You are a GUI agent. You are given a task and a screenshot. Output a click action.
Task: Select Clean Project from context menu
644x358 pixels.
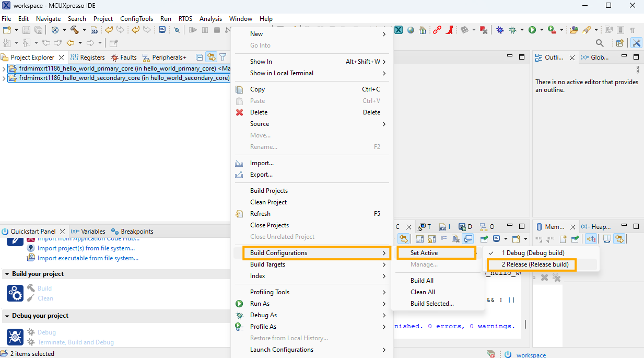coord(268,202)
